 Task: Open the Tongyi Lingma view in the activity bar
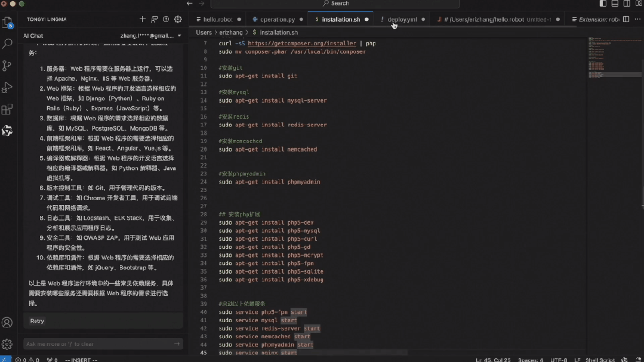click(x=7, y=131)
